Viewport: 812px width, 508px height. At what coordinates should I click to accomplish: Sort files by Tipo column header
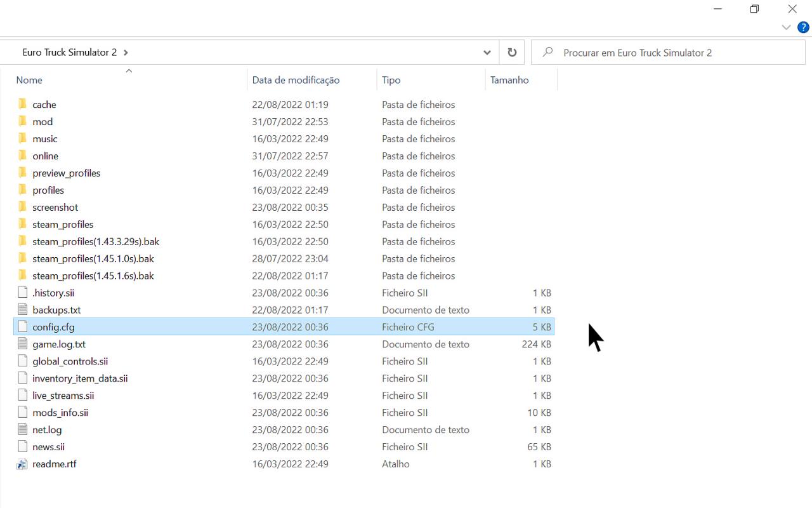click(x=391, y=80)
